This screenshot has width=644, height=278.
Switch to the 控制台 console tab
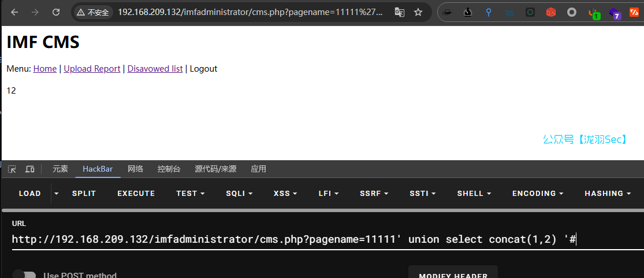(x=169, y=169)
